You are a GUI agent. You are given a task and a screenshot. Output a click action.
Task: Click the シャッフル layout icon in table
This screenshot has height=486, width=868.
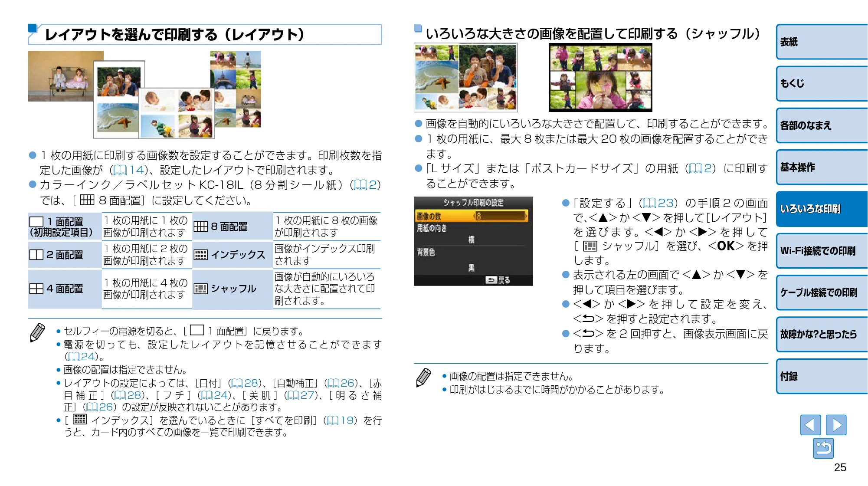pos(201,289)
